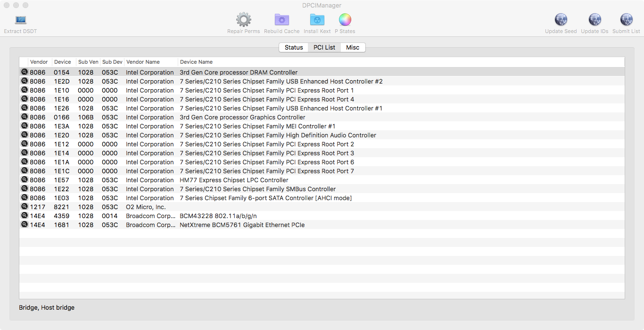This screenshot has height=330, width=644.
Task: Select '3rd Gen Core processor Graphics Controller' entry
Action: pyautogui.click(x=242, y=118)
